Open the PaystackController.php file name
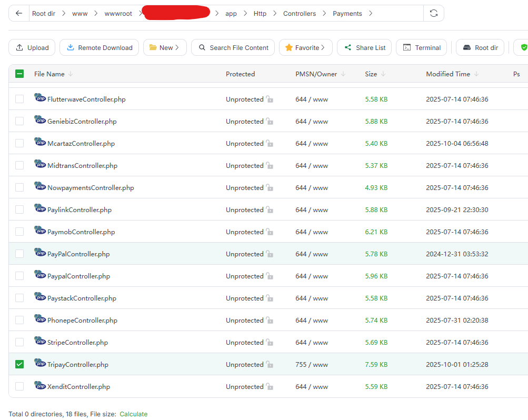 tap(82, 298)
